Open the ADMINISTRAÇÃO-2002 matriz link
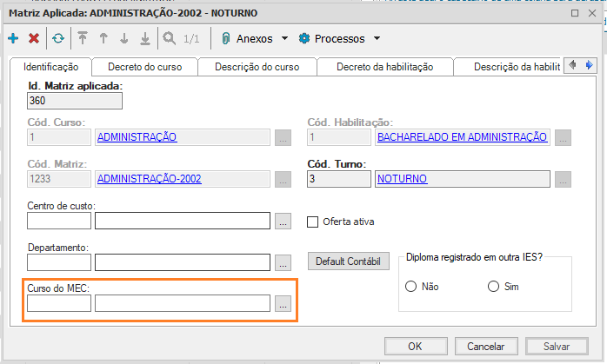Image resolution: width=607 pixels, height=364 pixels. point(149,179)
